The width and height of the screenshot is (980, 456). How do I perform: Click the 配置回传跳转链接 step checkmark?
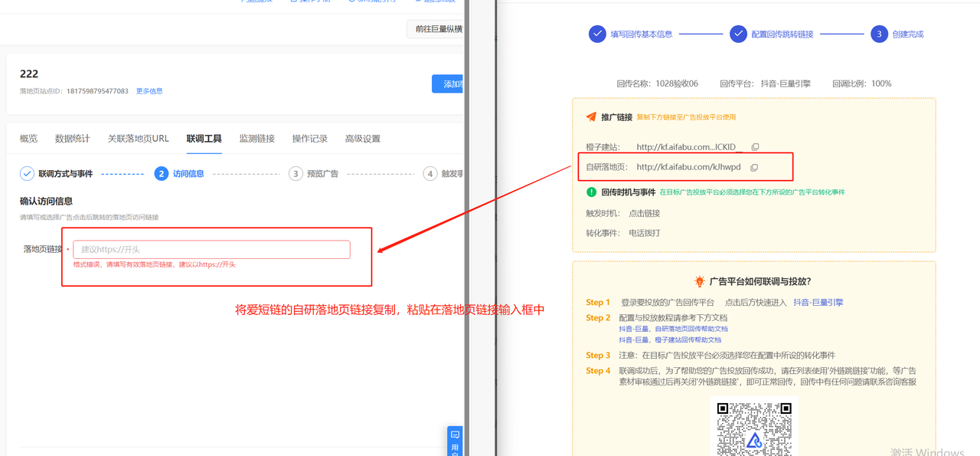[738, 34]
